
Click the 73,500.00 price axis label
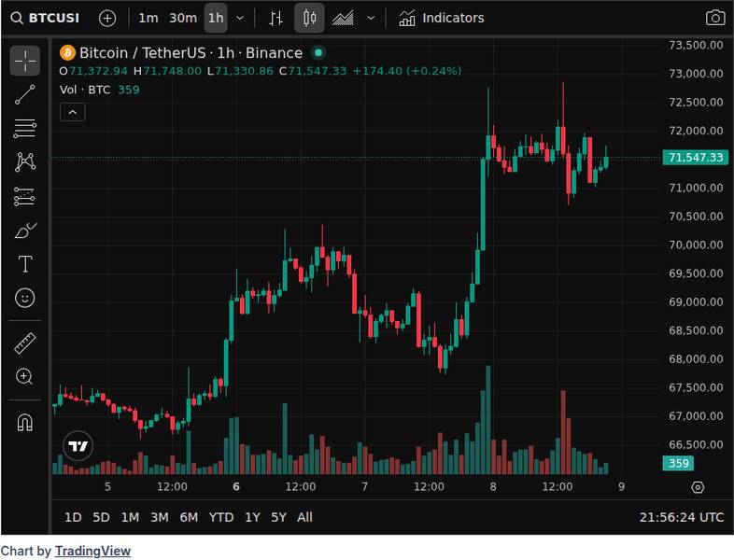pyautogui.click(x=696, y=46)
